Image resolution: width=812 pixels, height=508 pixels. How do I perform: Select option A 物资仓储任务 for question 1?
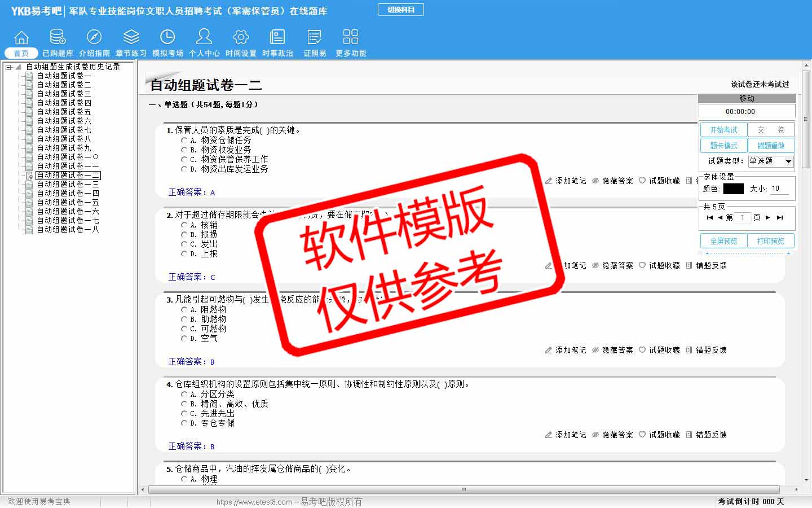pyautogui.click(x=184, y=141)
